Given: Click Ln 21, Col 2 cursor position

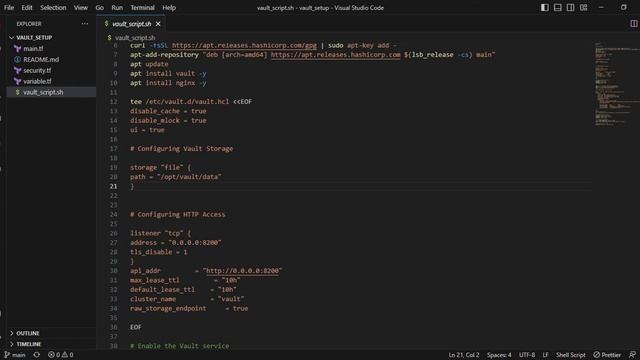Looking at the screenshot, I should coord(464,355).
